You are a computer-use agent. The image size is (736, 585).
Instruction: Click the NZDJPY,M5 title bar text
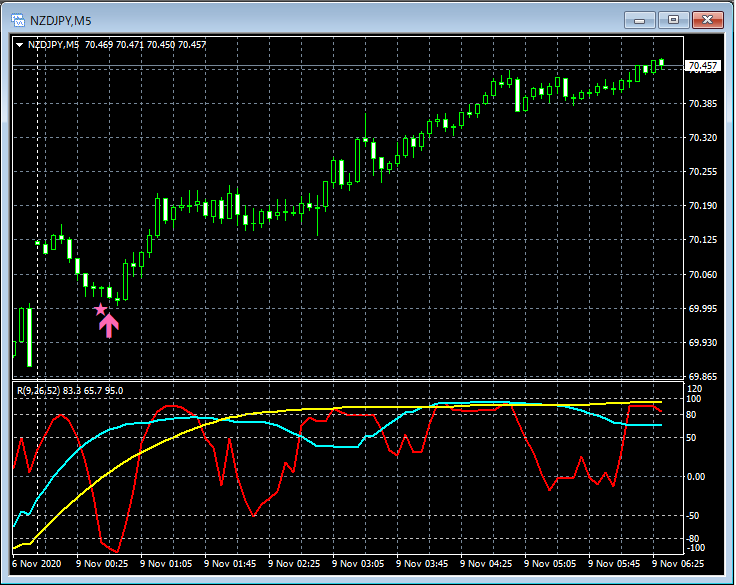[x=60, y=19]
